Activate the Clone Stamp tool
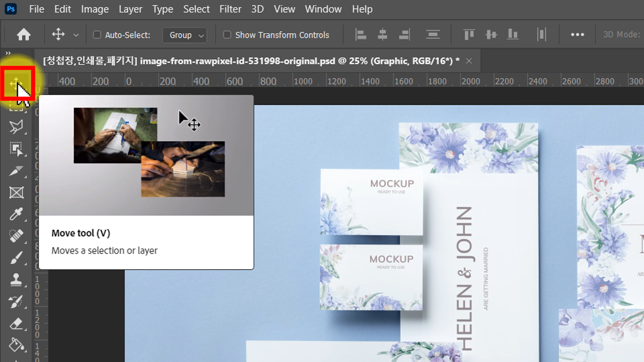This screenshot has height=362, width=644. (x=16, y=280)
